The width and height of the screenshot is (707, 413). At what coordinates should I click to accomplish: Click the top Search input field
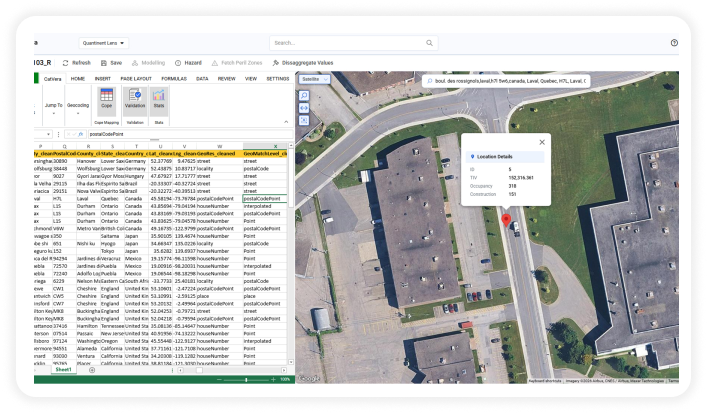(x=354, y=43)
